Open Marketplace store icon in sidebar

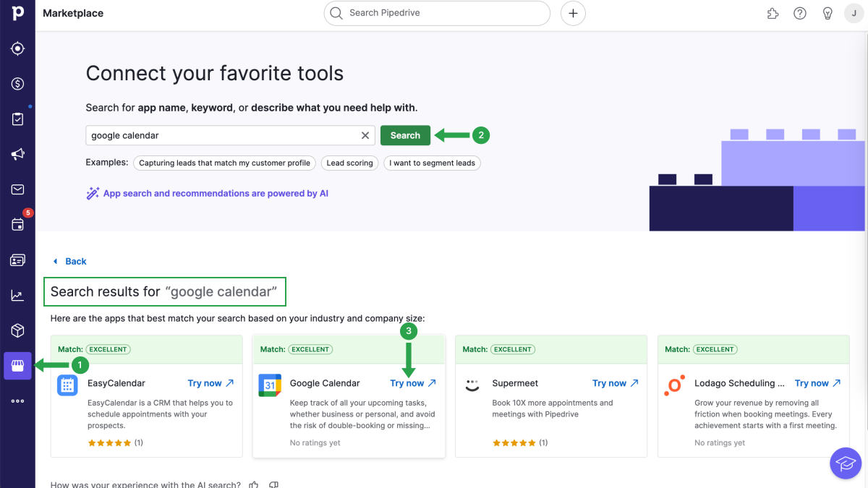(x=17, y=366)
